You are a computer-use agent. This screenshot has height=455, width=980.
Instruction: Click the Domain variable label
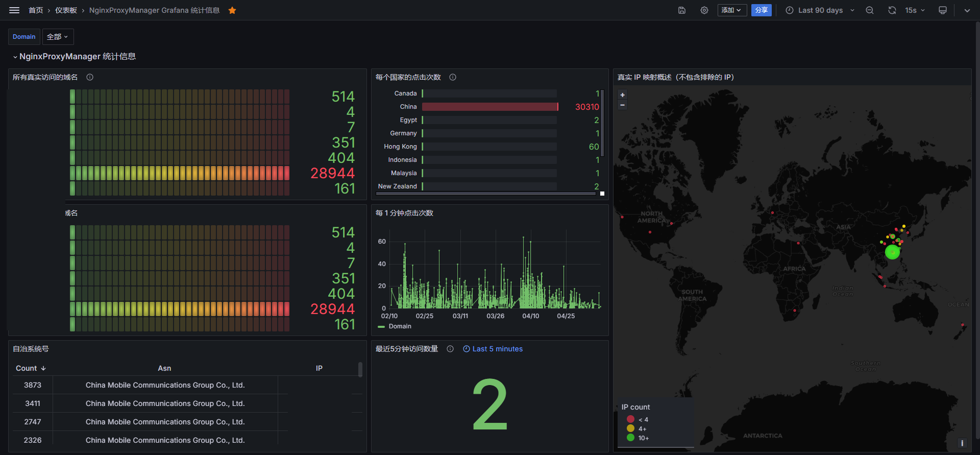point(24,37)
